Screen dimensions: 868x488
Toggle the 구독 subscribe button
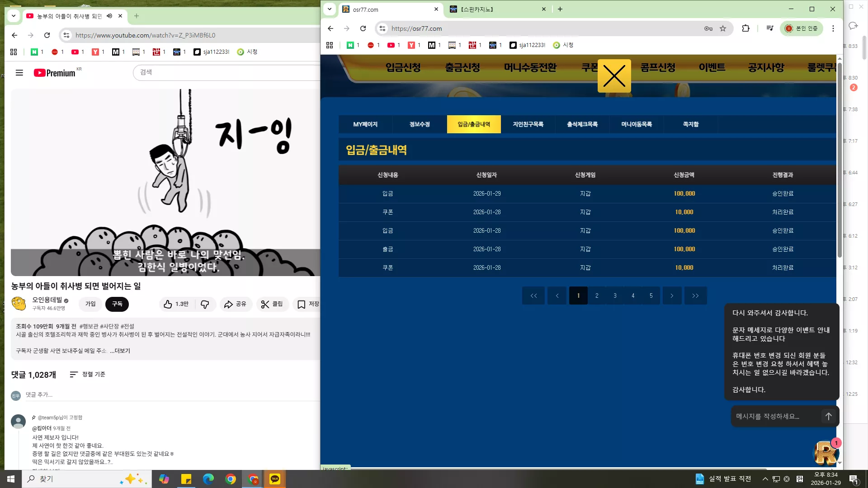117,304
